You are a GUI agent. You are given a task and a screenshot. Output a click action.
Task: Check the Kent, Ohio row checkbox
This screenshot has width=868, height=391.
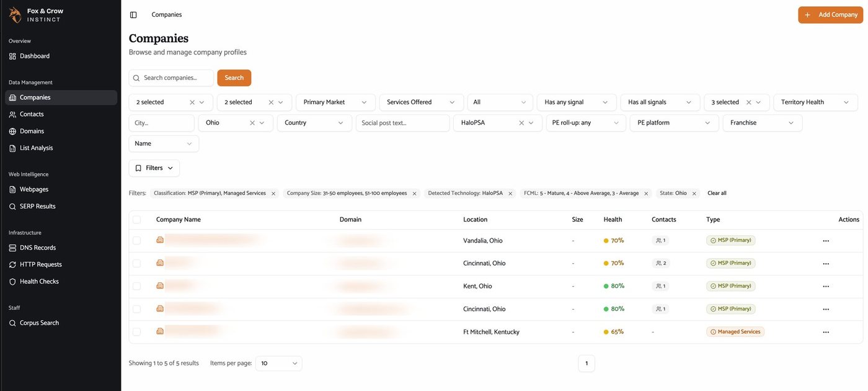coord(136,286)
